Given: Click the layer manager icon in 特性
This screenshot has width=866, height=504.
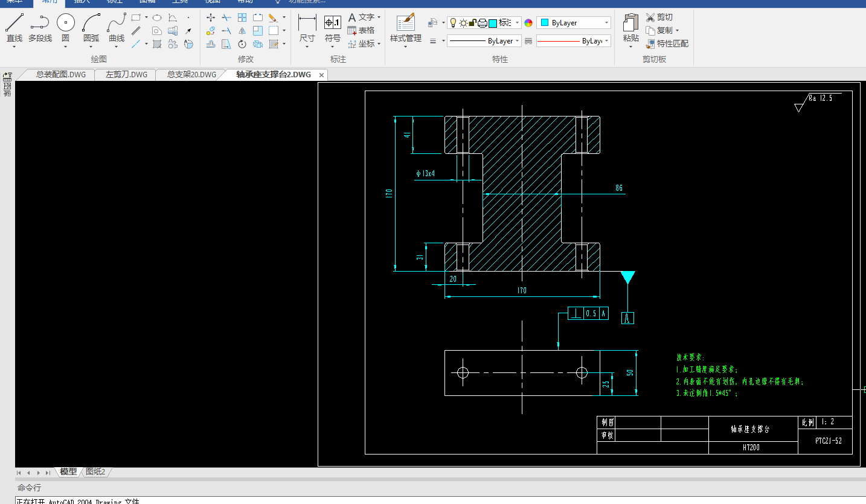Looking at the screenshot, I should tap(432, 23).
